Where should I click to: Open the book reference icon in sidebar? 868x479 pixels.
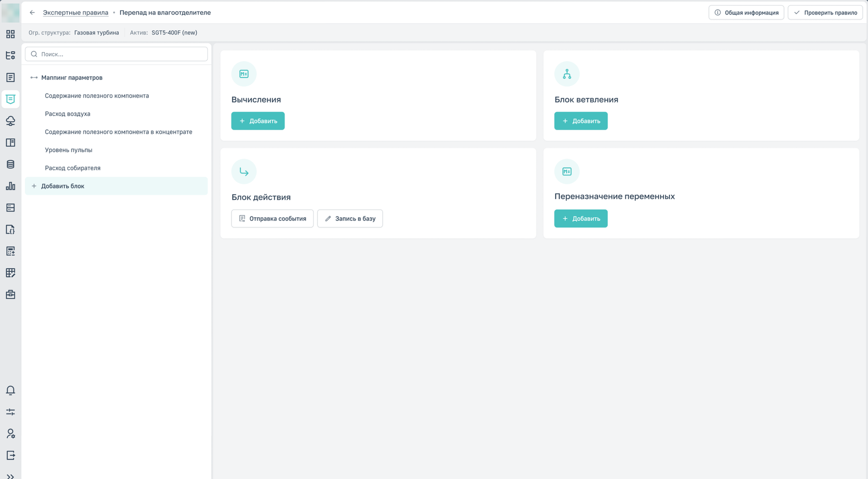[11, 143]
